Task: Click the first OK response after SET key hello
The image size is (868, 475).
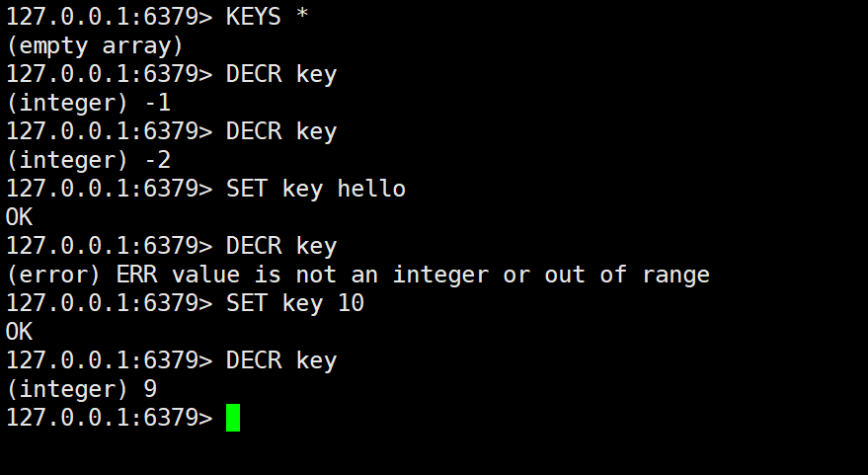Action: pos(19,217)
